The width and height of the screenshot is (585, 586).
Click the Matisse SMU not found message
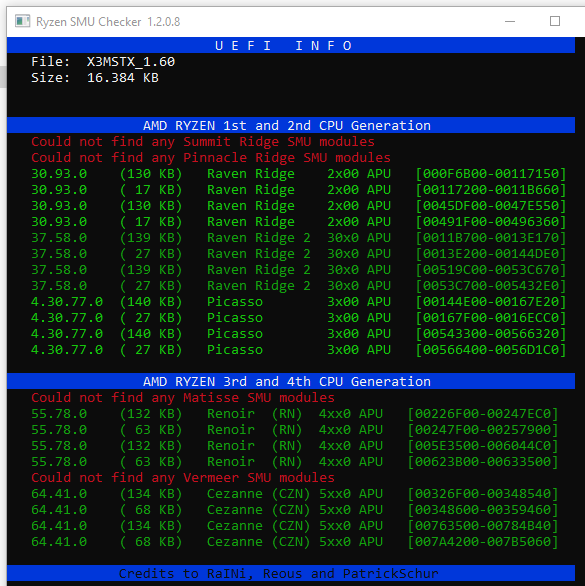(183, 398)
